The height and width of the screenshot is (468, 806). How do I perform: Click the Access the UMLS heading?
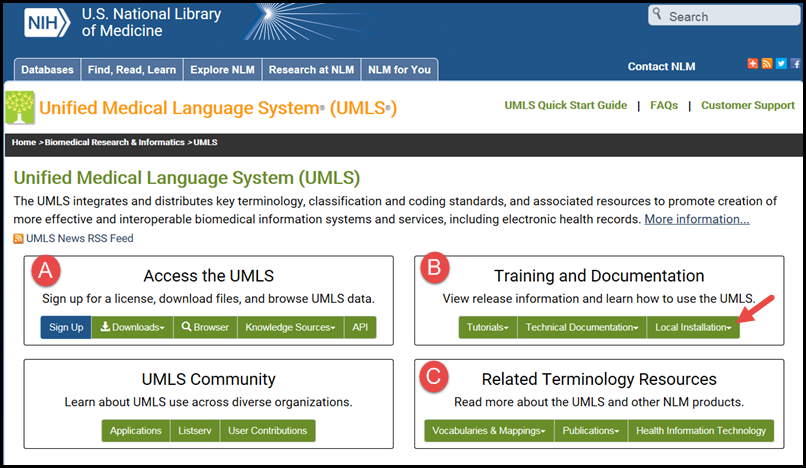(x=209, y=276)
